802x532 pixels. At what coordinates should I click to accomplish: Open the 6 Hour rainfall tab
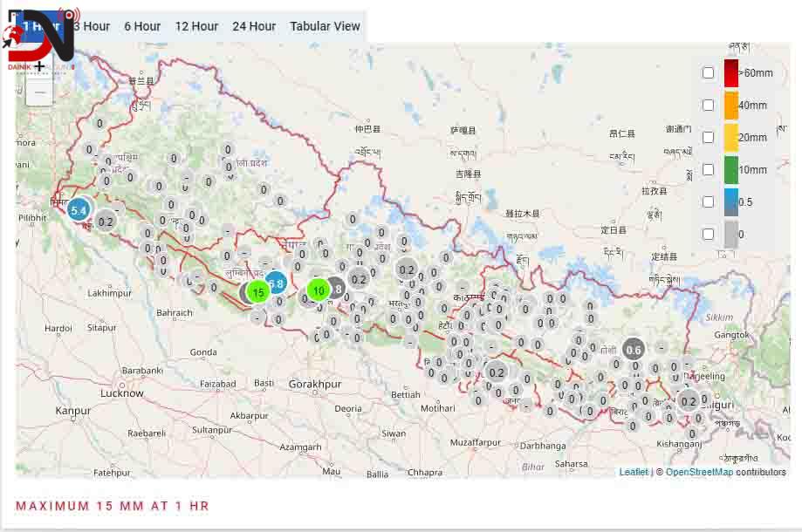[142, 26]
